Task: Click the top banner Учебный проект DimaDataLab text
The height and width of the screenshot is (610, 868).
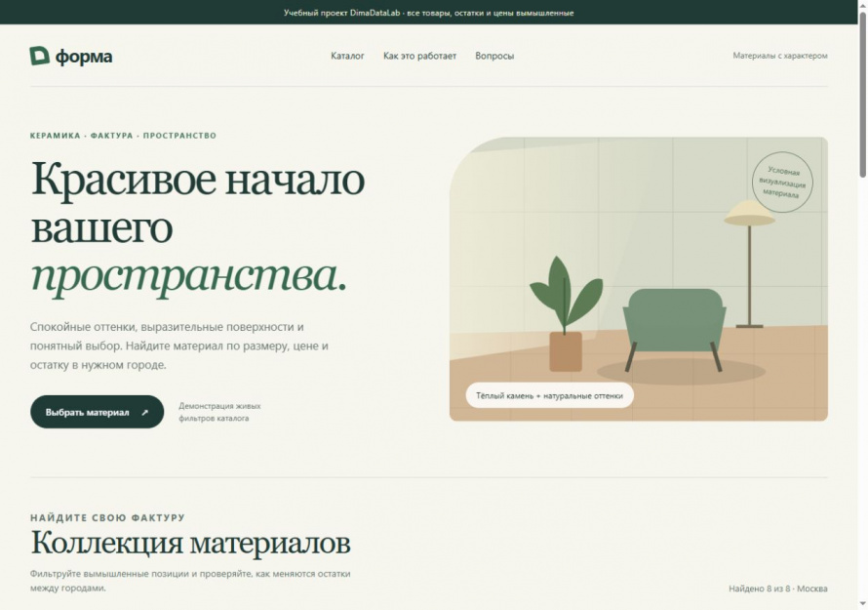Action: (x=428, y=13)
